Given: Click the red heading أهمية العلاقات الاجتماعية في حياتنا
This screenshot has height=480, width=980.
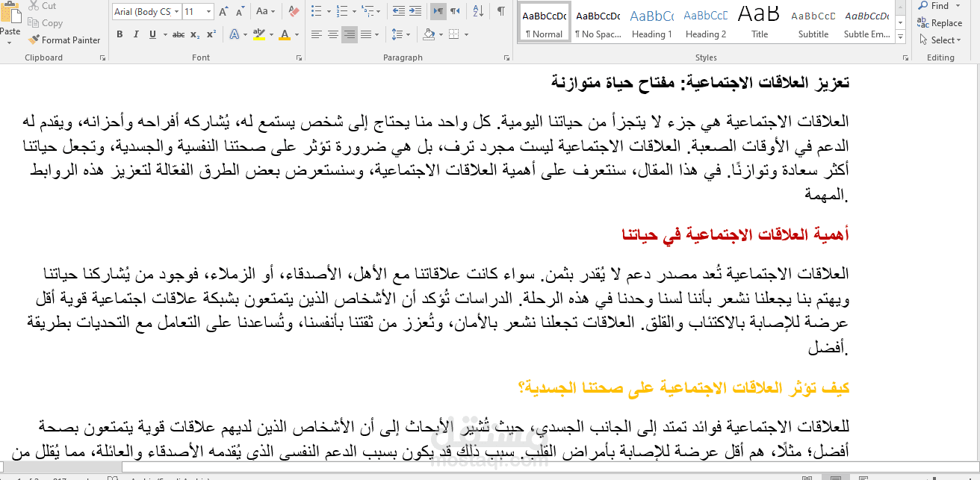Looking at the screenshot, I should pos(735,235).
